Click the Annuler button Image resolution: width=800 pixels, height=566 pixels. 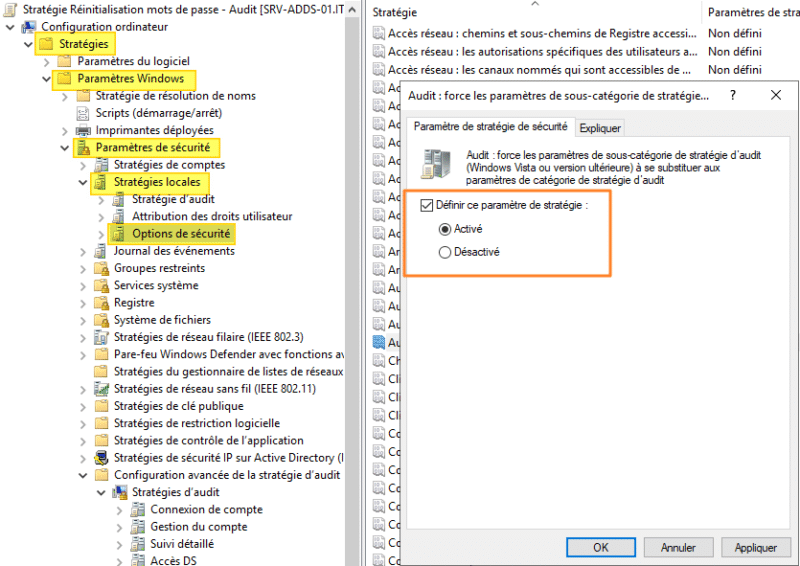tap(678, 548)
